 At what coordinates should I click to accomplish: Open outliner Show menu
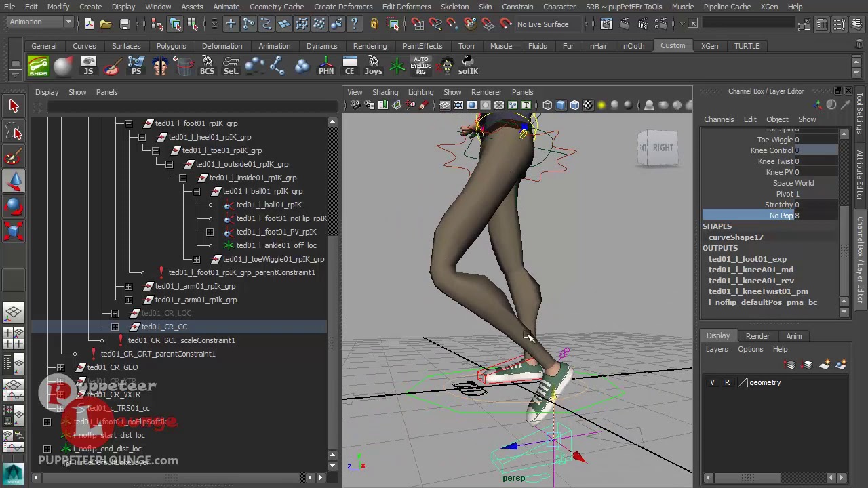(x=77, y=92)
